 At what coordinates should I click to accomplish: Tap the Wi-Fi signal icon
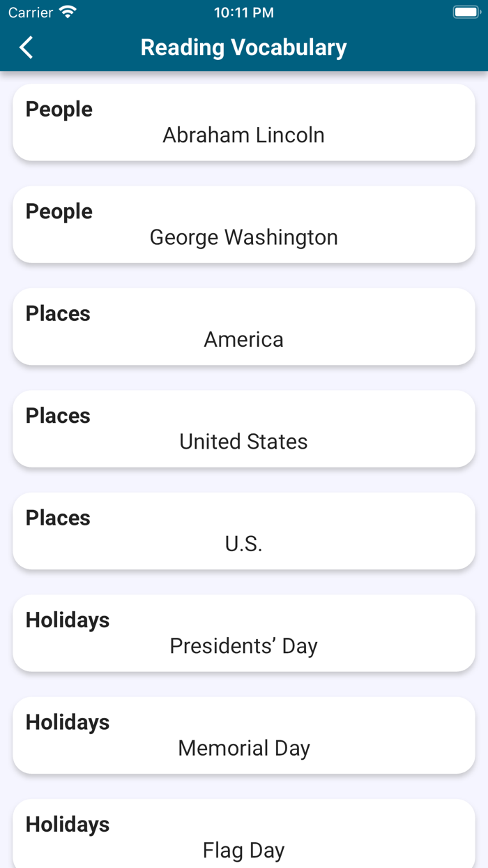(66, 11)
